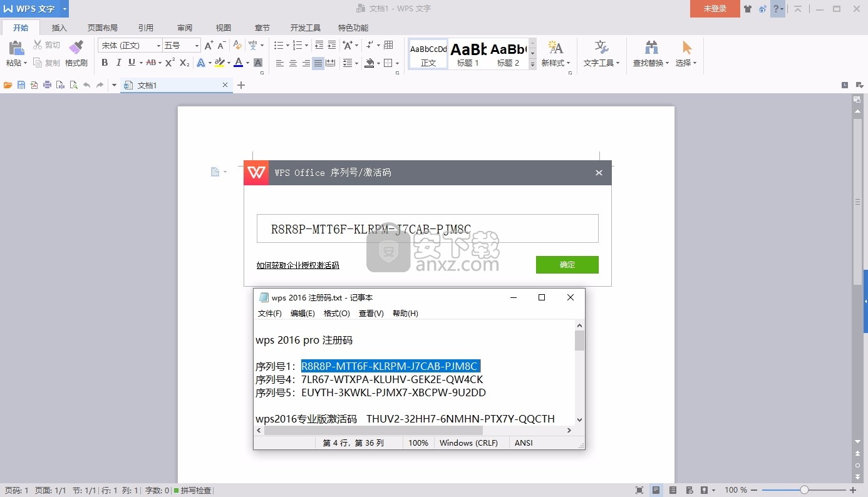868x497 pixels.
Task: Open Notepad 格式(O) menu
Action: pyautogui.click(x=337, y=313)
